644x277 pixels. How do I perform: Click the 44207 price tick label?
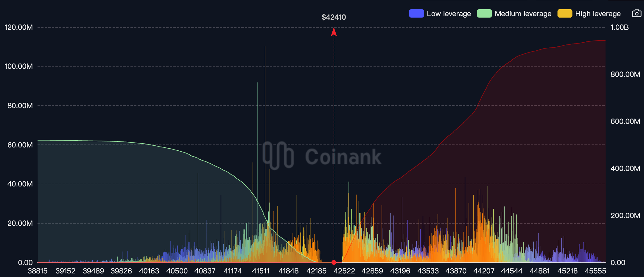tap(484, 271)
